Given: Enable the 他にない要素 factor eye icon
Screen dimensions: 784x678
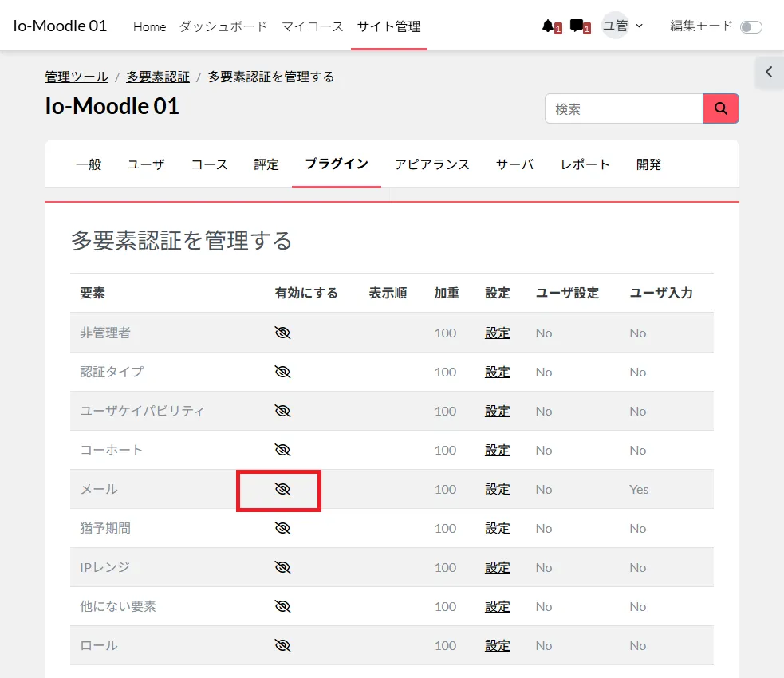Looking at the screenshot, I should (x=282, y=606).
